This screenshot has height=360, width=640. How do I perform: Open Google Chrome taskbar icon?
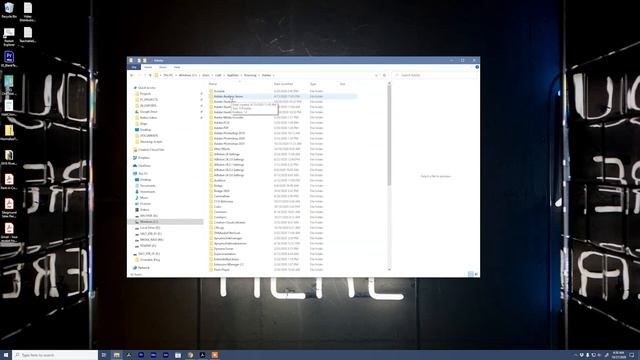pos(190,355)
